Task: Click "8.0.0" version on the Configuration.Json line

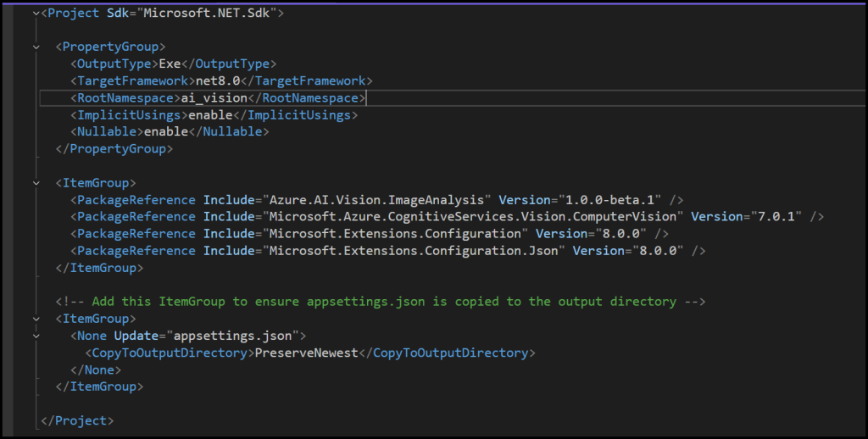Action: click(x=658, y=251)
